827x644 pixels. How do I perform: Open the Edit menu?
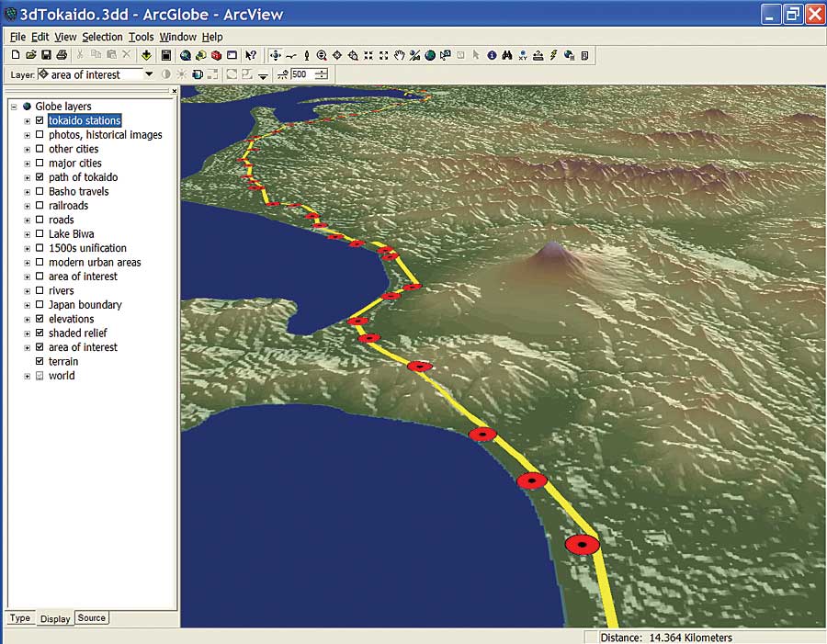point(40,37)
